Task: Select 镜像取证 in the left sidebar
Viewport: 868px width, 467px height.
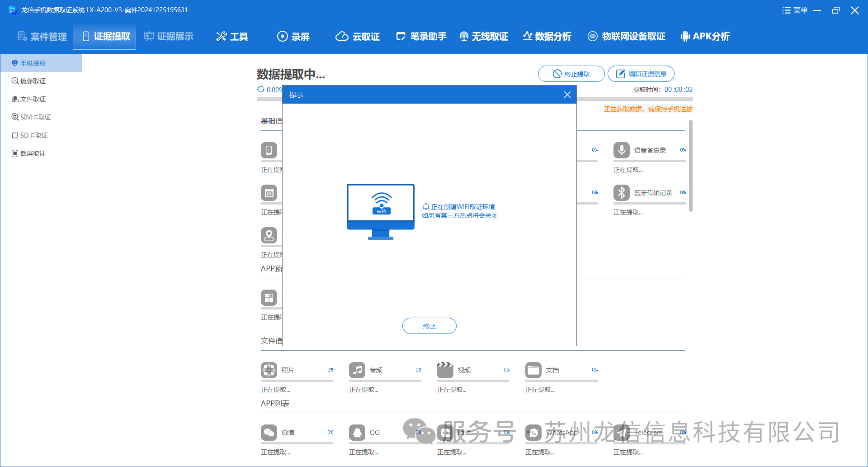Action: [x=33, y=81]
